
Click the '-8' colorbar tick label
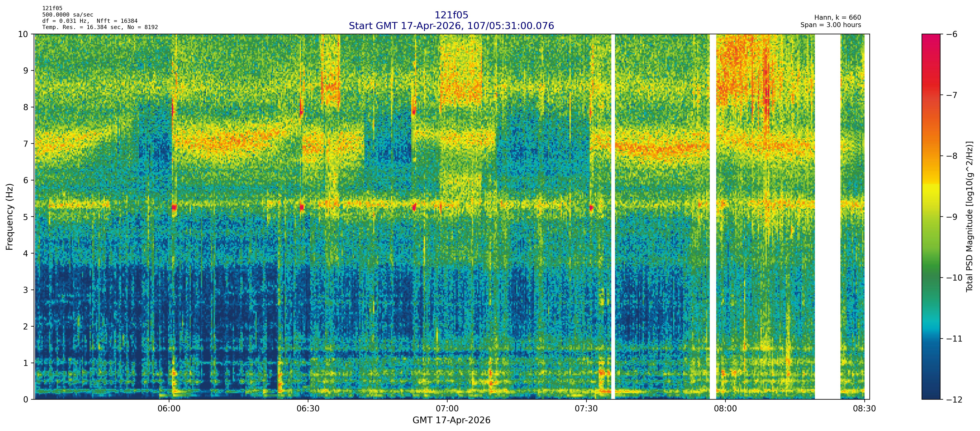[x=952, y=156]
